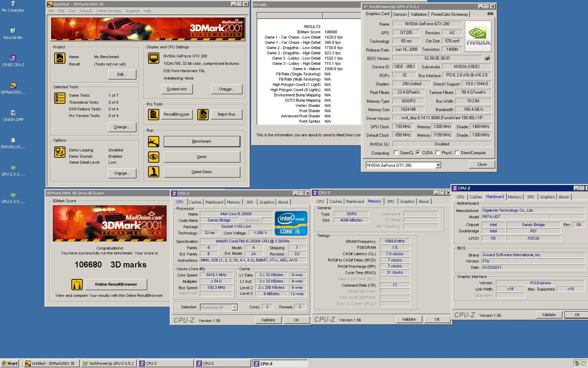
Task: Click Validate in the CPU-Z CPU window
Action: coord(268,320)
